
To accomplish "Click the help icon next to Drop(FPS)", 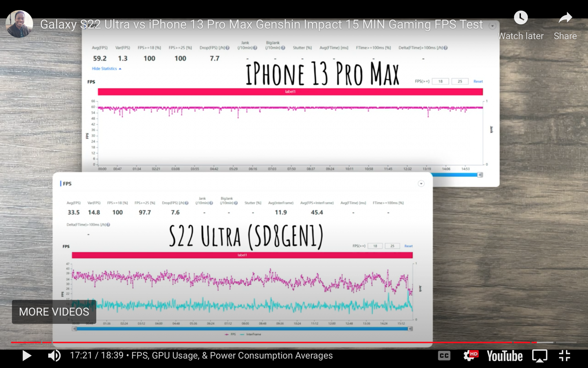I will click(x=228, y=48).
